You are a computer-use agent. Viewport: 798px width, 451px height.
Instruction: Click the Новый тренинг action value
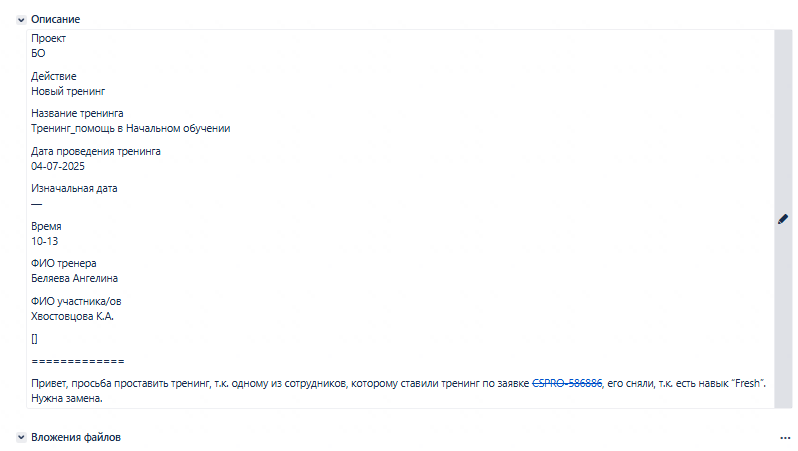click(x=68, y=92)
